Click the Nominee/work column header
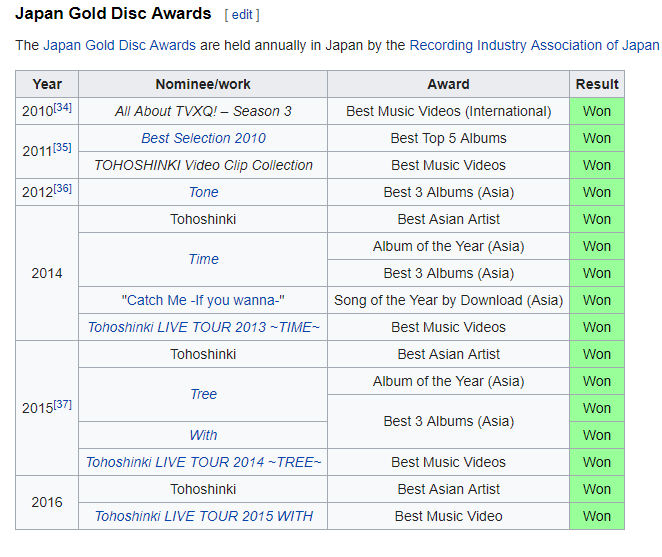The width and height of the screenshot is (662, 557). pyautogui.click(x=203, y=84)
